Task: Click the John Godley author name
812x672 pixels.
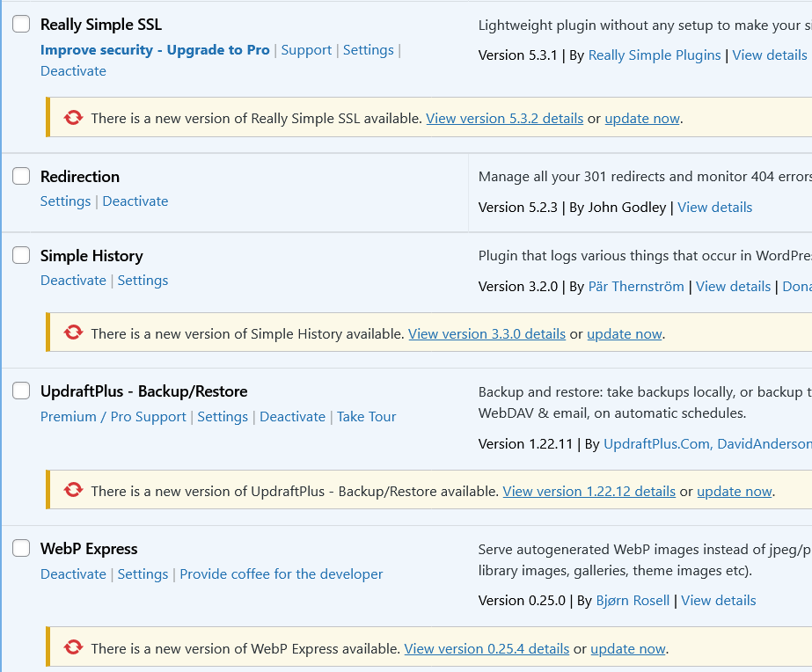Action: [x=626, y=207]
